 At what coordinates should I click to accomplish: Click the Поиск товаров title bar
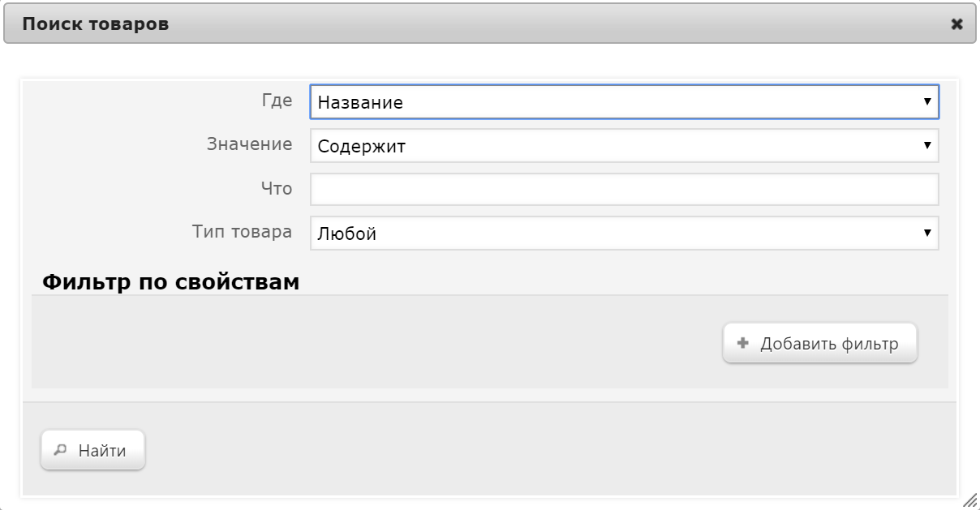[487, 24]
